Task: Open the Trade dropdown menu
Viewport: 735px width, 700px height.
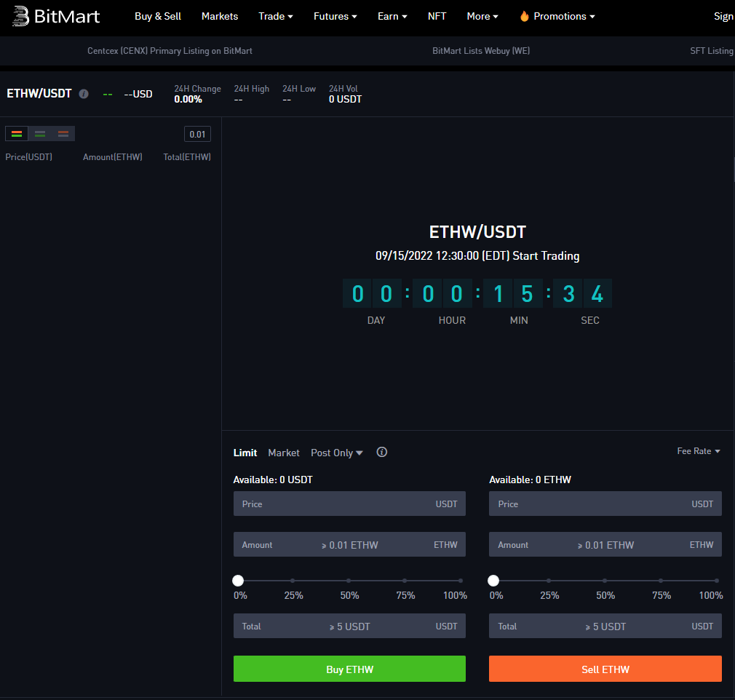Action: [276, 17]
